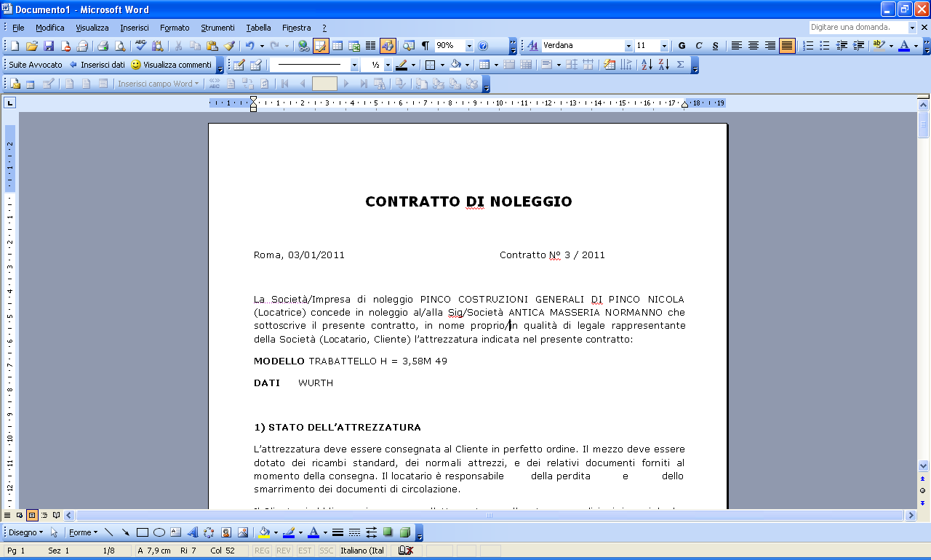Toggle bulleted list
This screenshot has width=931, height=560.
pyautogui.click(x=825, y=46)
